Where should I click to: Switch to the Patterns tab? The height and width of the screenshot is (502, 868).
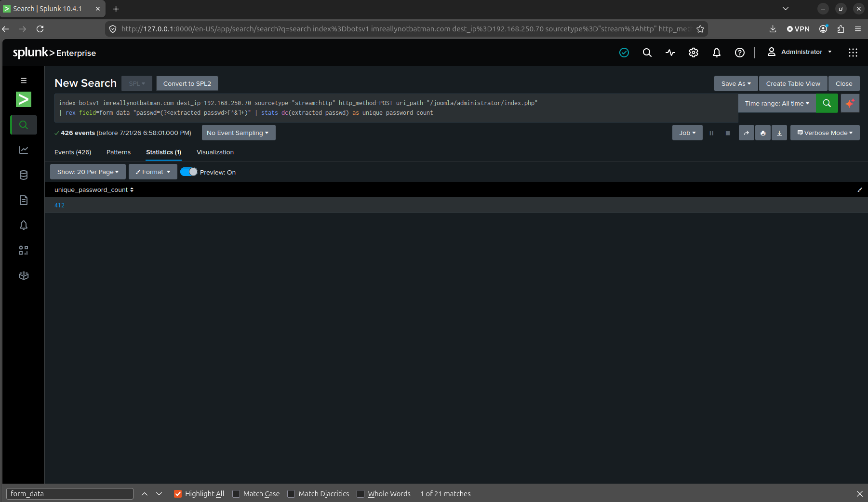(x=119, y=152)
